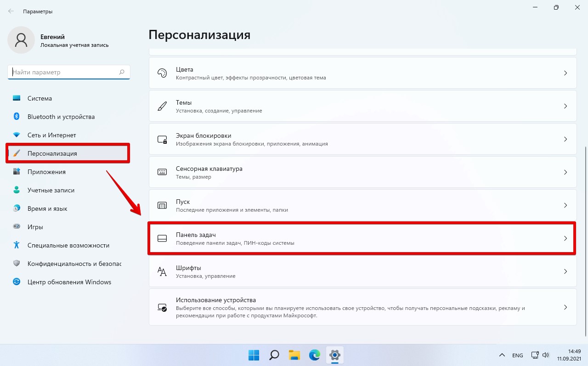Click the Найти параметр search field
The width and height of the screenshot is (588, 366).
pos(69,72)
